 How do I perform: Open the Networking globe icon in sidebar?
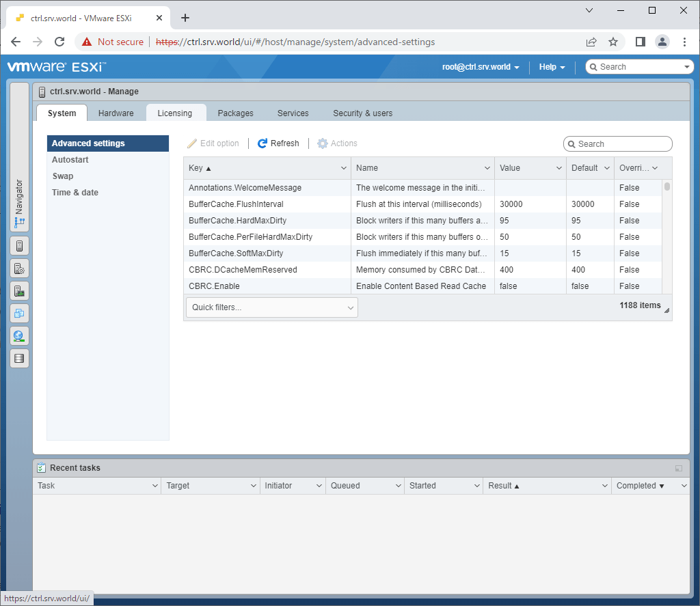tap(19, 335)
